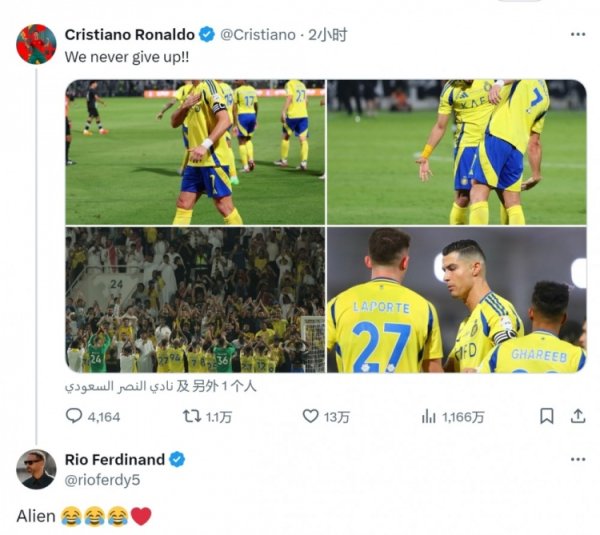This screenshot has height=535, width=600.
Task: Open the more options menu on Rio Ferdinand's reply
Action: pos(578,459)
